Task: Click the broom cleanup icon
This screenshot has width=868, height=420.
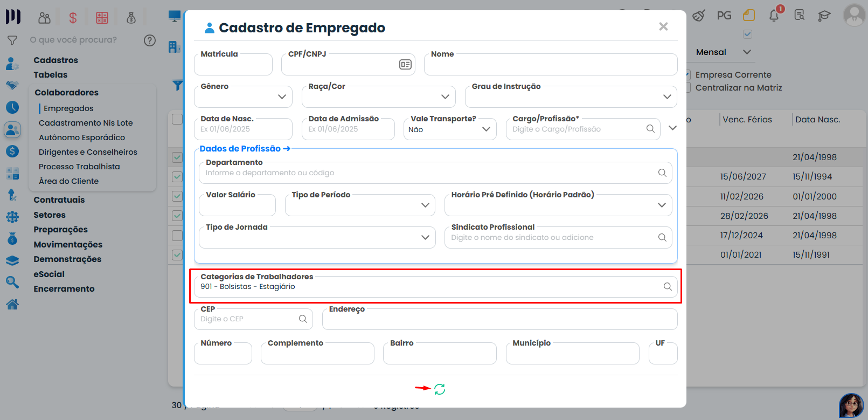Action: [x=699, y=15]
